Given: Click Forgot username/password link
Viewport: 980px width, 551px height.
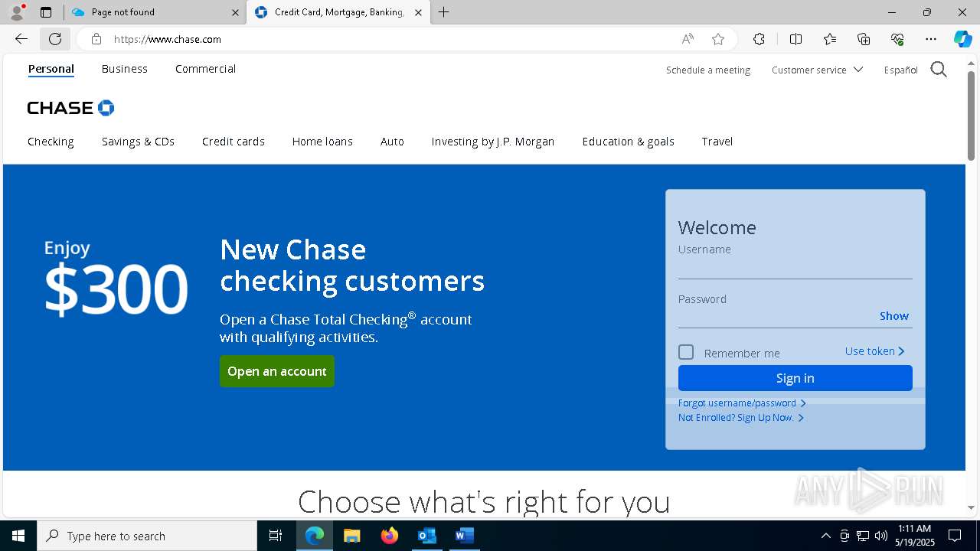Looking at the screenshot, I should 741,403.
